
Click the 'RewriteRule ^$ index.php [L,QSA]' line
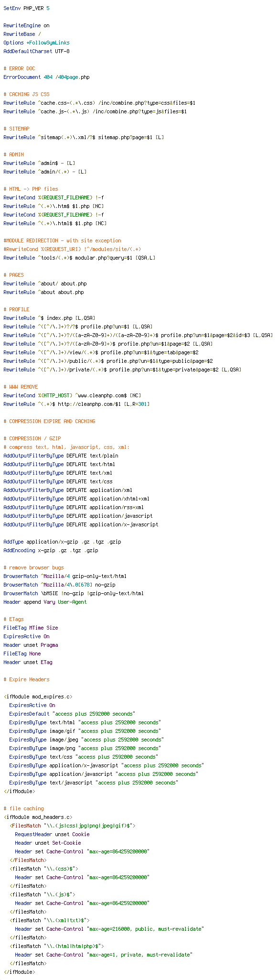pos(49,318)
